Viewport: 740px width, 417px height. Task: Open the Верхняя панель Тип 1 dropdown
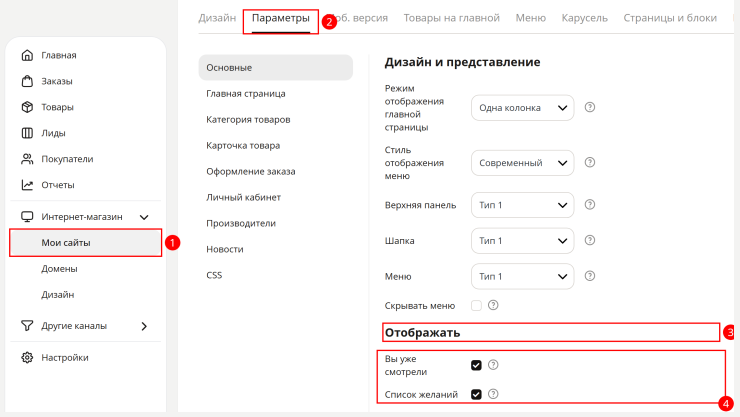pos(522,205)
